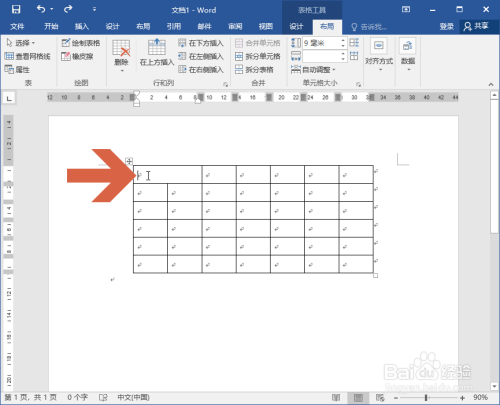The height and width of the screenshot is (405, 500).
Task: Click the tab stop selector at ruler corner
Action: pyautogui.click(x=9, y=98)
